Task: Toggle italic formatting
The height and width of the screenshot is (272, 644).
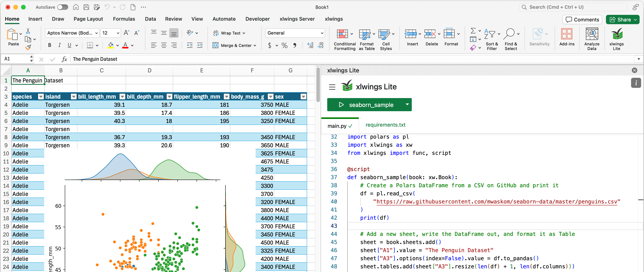Action: [59, 45]
